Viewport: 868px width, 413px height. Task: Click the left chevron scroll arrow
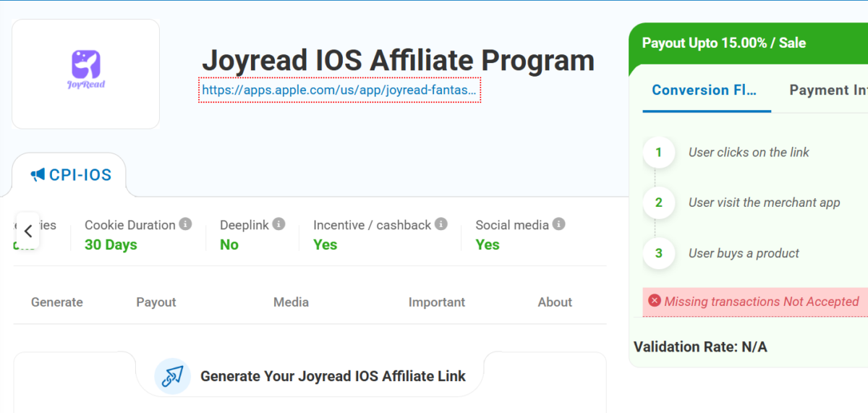[28, 231]
